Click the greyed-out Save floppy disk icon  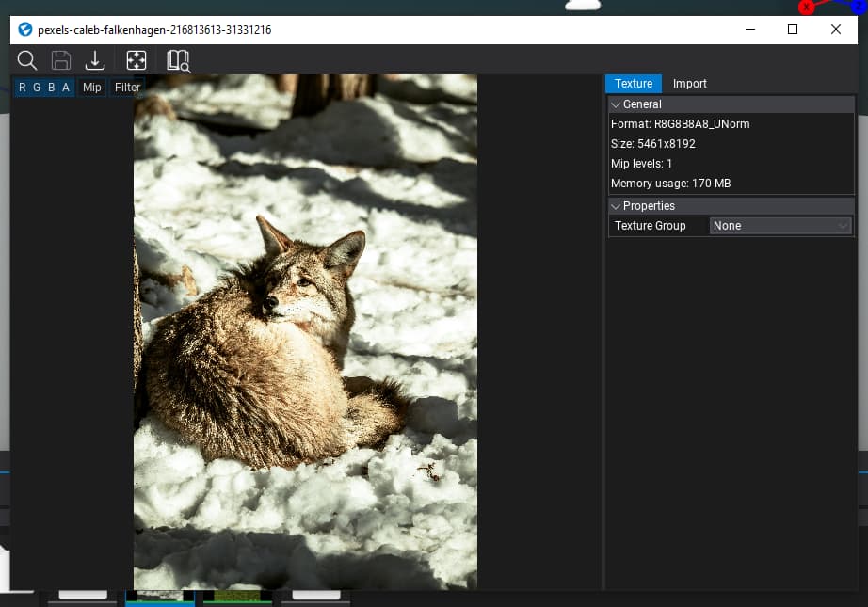tap(61, 61)
